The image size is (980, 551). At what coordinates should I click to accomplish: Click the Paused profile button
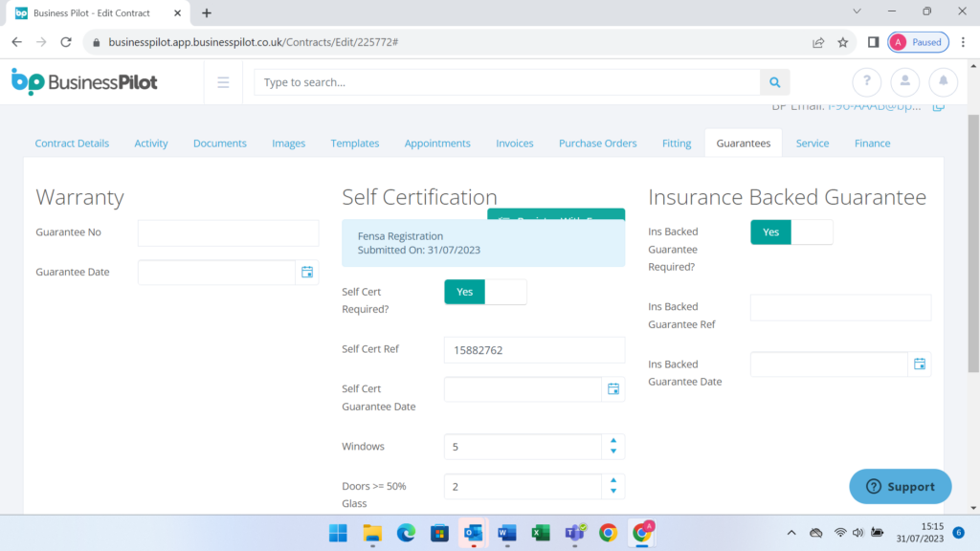pos(918,42)
